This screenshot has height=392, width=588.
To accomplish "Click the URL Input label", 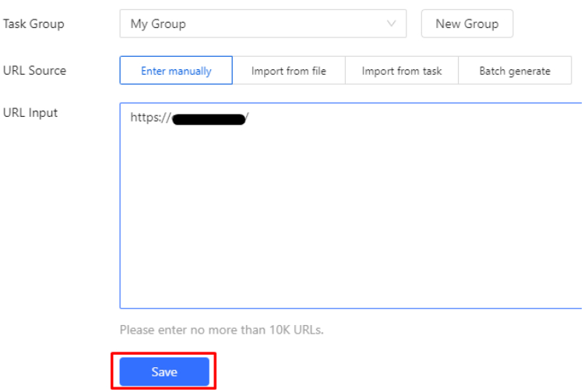I will tap(30, 113).
